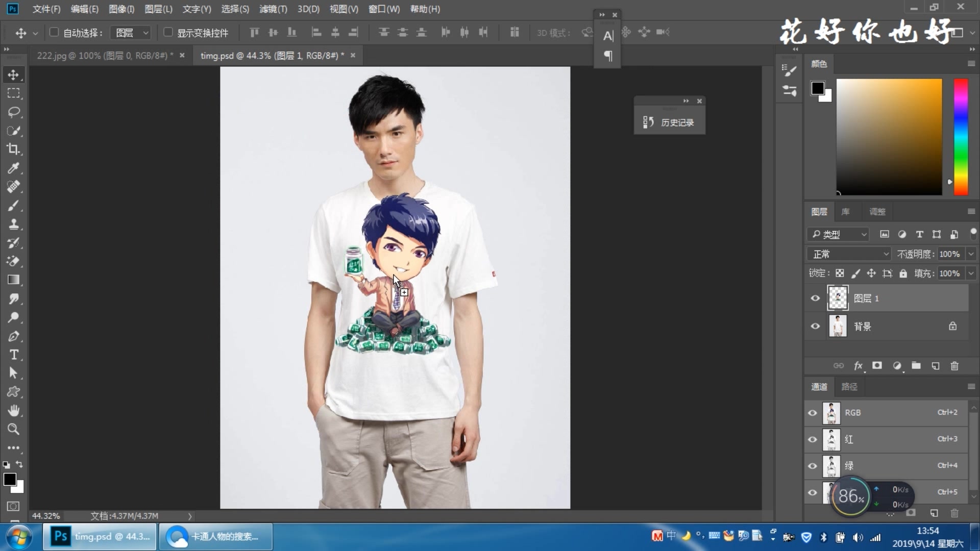This screenshot has height=551, width=980.
Task: Select the Lasso tool
Action: click(x=14, y=112)
